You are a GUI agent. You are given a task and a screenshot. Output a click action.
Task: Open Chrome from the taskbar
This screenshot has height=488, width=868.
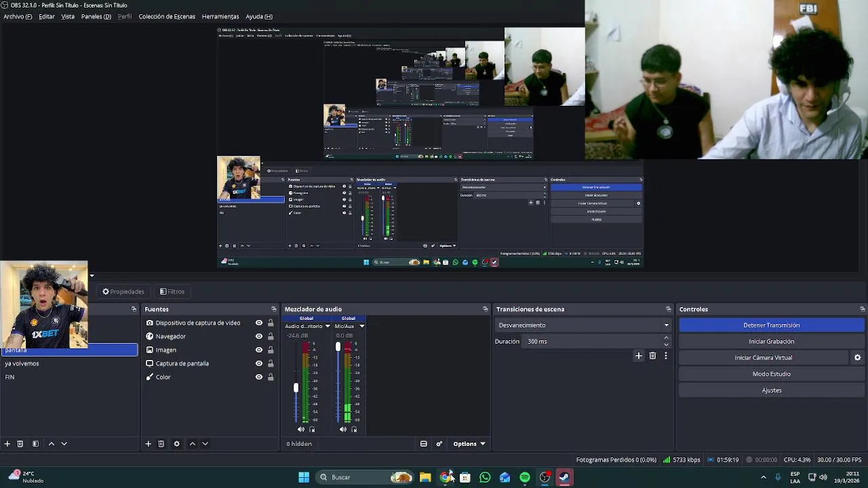(x=446, y=477)
